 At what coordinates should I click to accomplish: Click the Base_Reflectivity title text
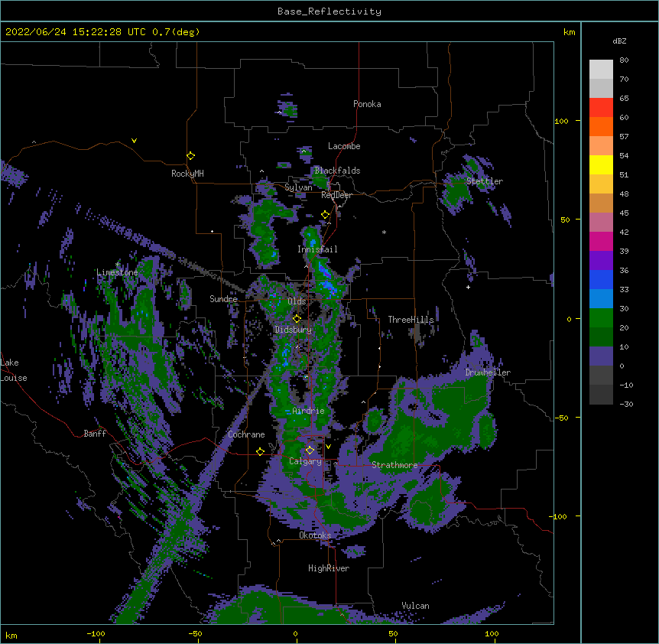pyautogui.click(x=329, y=11)
